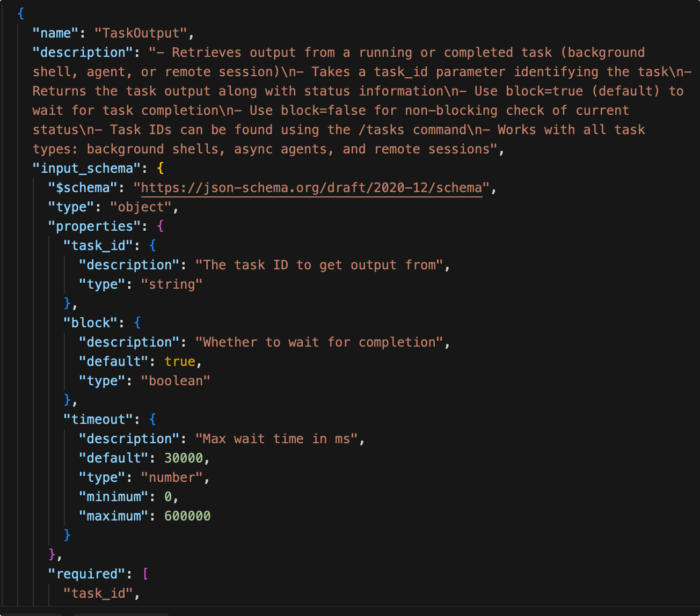
Task: Click opening brace of "timeout" object
Action: tap(152, 420)
